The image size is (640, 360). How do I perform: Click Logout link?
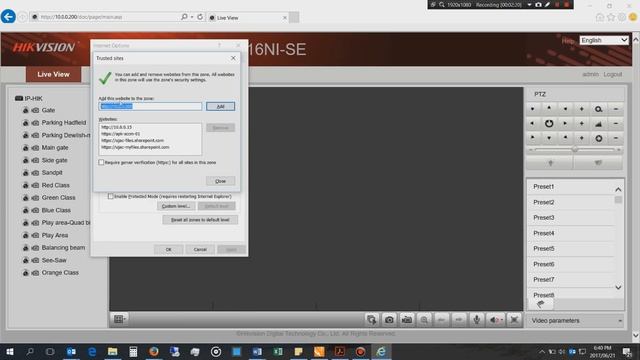(x=613, y=74)
